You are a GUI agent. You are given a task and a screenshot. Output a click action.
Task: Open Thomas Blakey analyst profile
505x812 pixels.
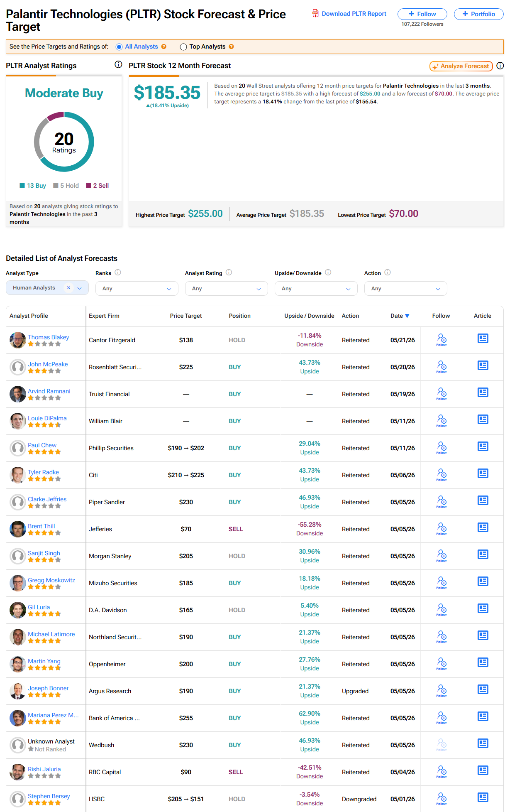tap(49, 337)
